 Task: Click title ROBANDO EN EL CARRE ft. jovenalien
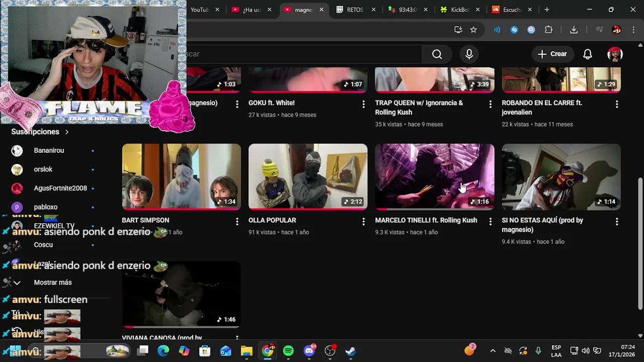(x=542, y=108)
